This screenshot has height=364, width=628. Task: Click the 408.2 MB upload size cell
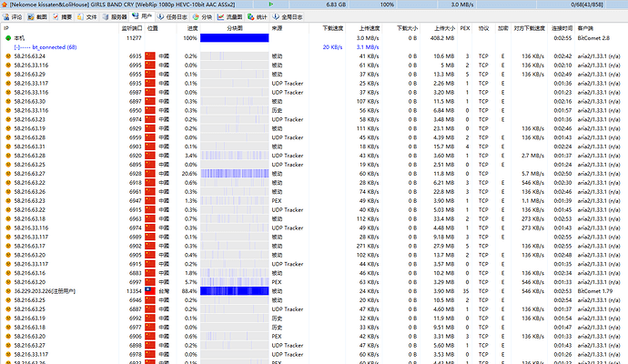pos(442,38)
